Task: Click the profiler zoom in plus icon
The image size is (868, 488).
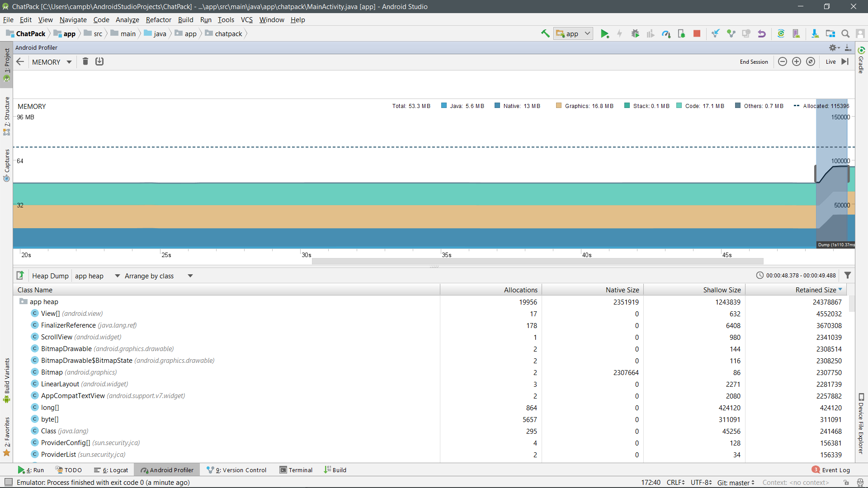Action: [797, 61]
